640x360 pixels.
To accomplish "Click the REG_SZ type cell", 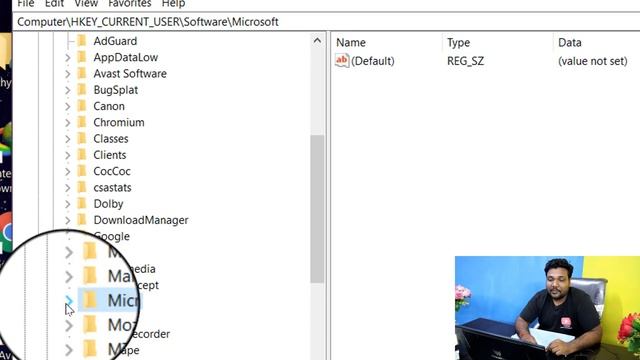I will pos(465,61).
